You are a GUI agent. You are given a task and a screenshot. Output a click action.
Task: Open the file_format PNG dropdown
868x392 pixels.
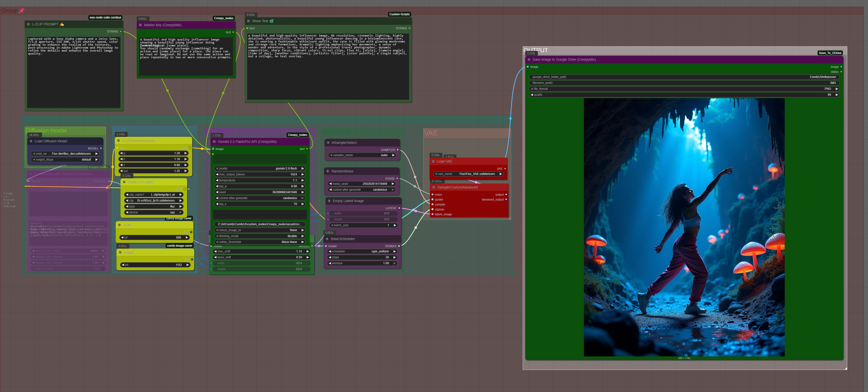pyautogui.click(x=684, y=89)
